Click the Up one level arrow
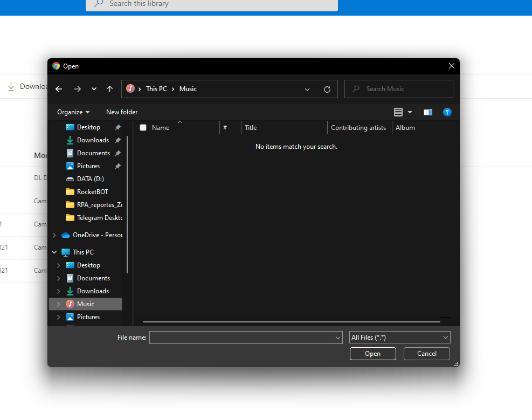The image size is (532, 420). pos(109,89)
